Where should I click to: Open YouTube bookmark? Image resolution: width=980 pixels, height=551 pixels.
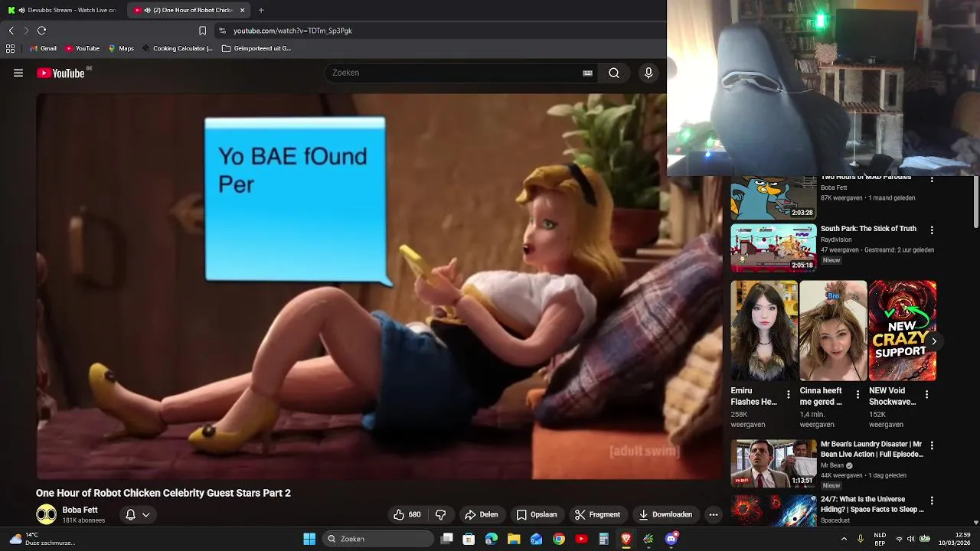(x=82, y=48)
